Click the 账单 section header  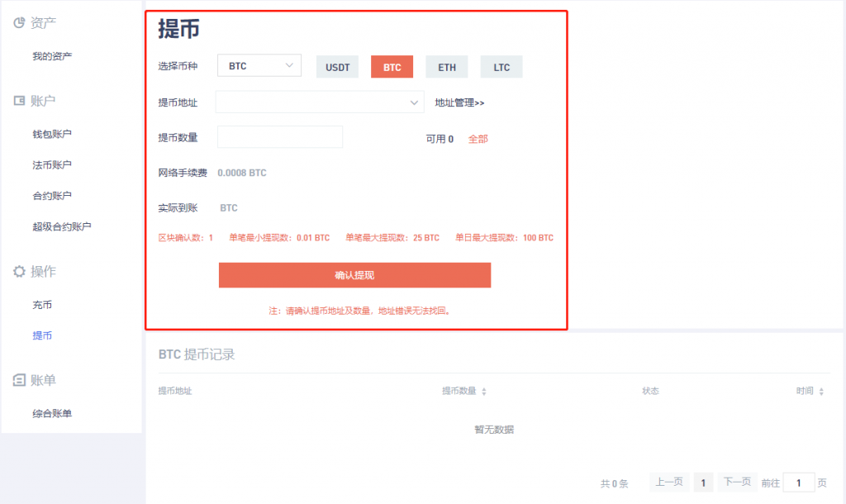[43, 380]
